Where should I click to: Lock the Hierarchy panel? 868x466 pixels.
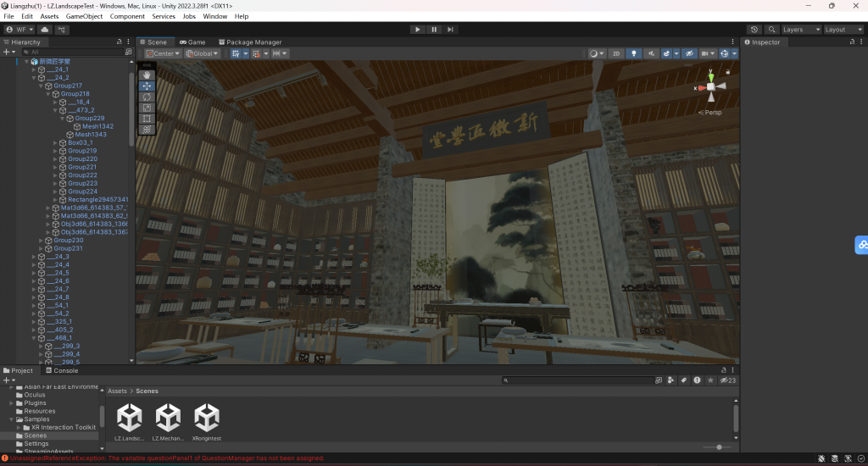click(119, 42)
